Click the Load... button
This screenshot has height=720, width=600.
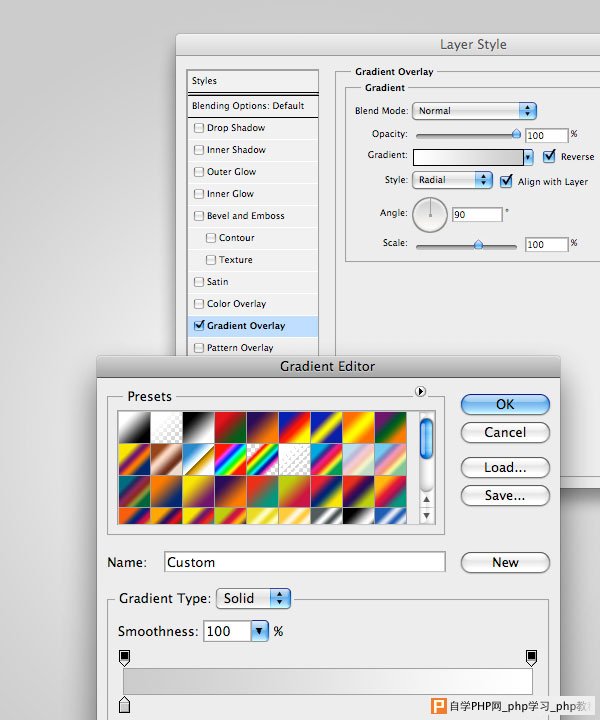[x=505, y=467]
